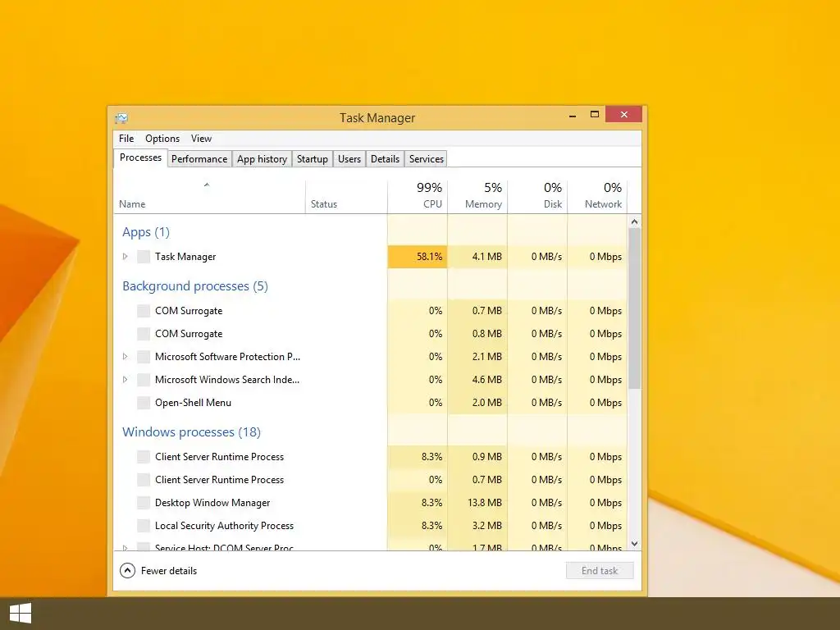Sort by the Memory column header

[477, 195]
